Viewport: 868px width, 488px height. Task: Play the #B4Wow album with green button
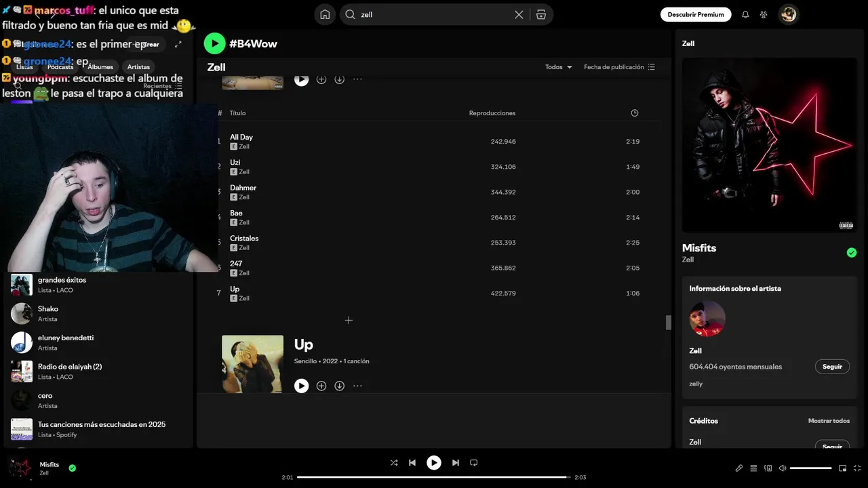click(214, 43)
